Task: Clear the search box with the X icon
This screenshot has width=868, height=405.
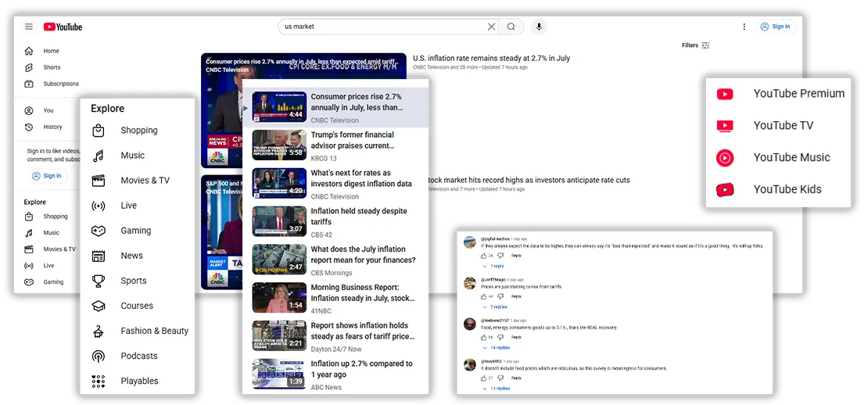Action: coord(491,27)
